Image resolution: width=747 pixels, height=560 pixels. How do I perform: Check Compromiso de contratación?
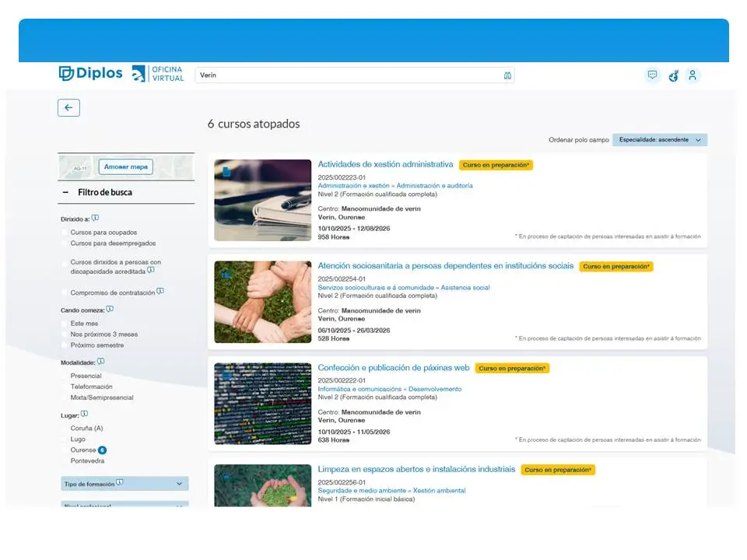pyautogui.click(x=65, y=292)
